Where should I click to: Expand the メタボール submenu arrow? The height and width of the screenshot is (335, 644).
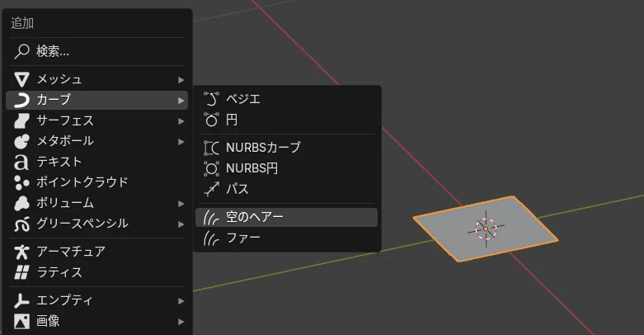(x=181, y=142)
